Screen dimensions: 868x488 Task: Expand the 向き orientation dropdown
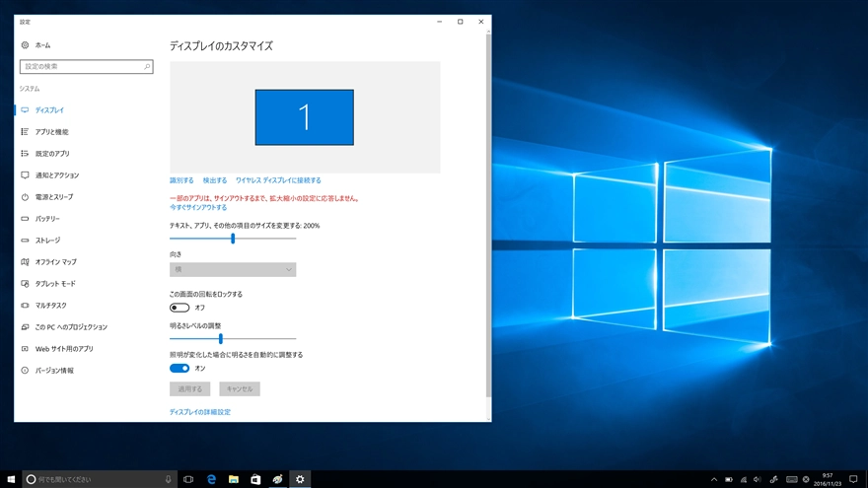(233, 269)
